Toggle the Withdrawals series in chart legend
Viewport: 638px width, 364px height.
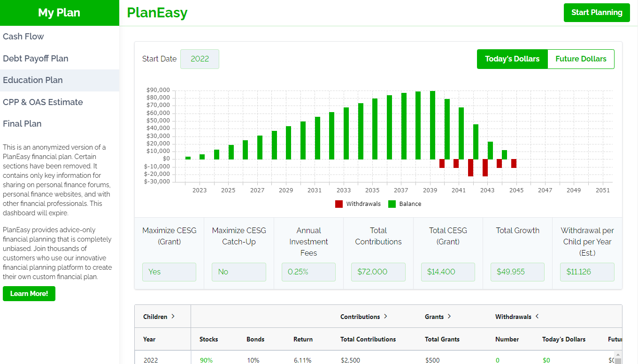pos(358,204)
